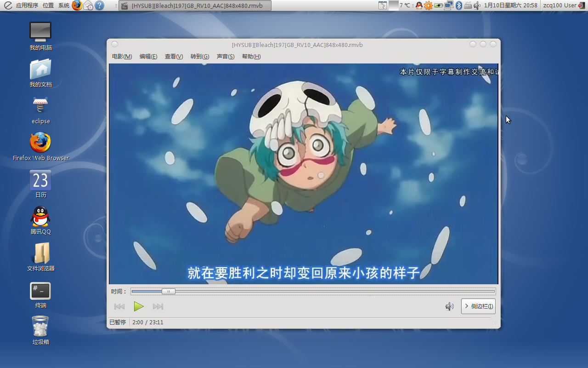This screenshot has height=368, width=588.
Task: Open the 日历 calendar desktop icon
Action: pyautogui.click(x=40, y=184)
